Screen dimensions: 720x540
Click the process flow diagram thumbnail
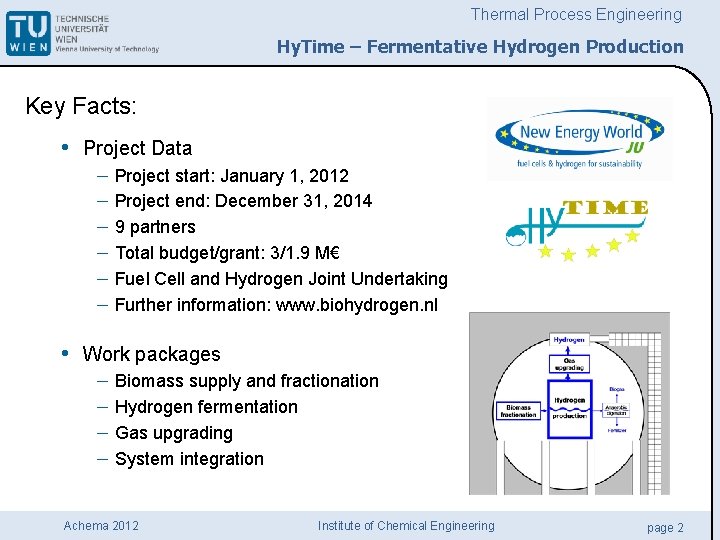point(569,403)
